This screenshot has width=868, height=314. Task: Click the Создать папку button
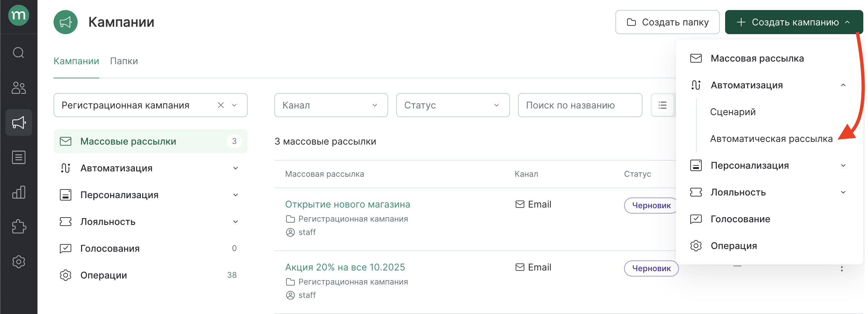(x=667, y=22)
